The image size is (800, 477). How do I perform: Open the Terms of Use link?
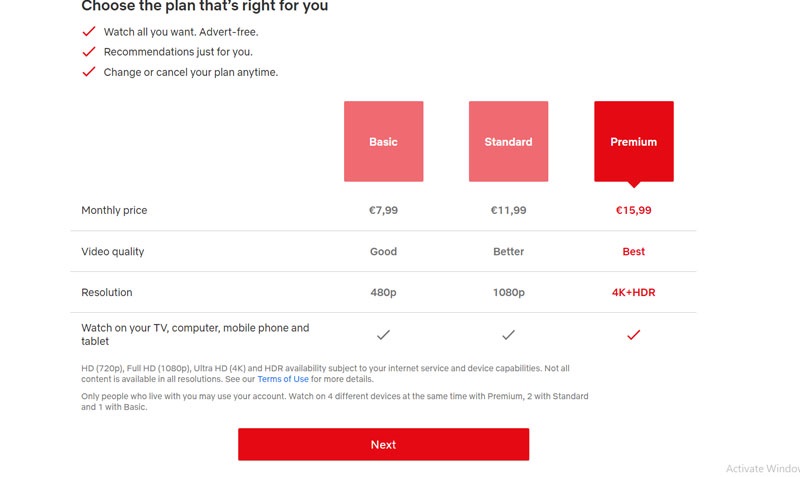tap(283, 380)
